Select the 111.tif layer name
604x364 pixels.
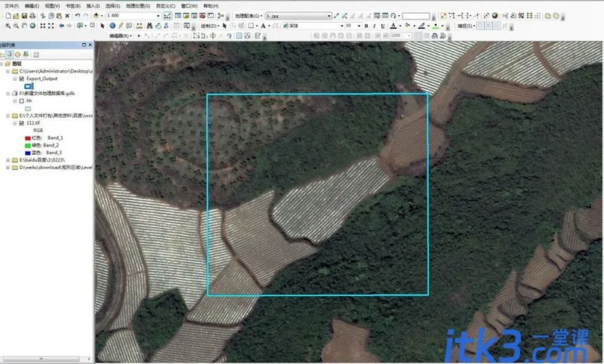[x=33, y=123]
